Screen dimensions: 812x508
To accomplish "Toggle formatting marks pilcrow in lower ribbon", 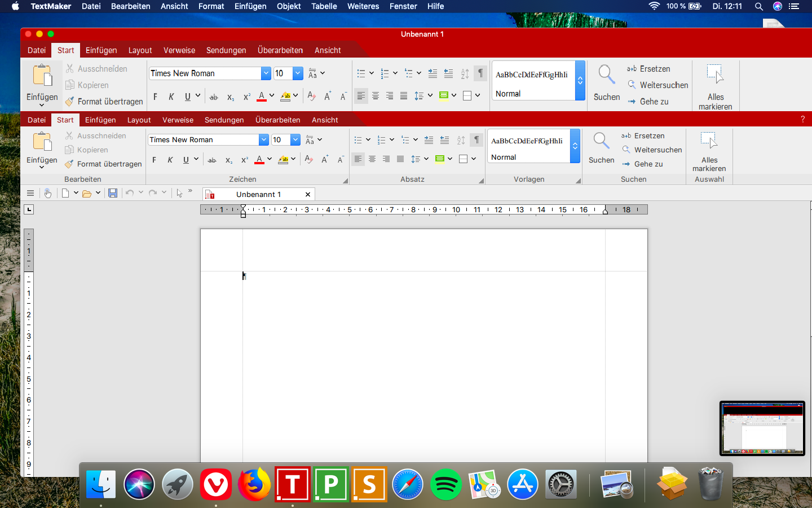I will pyautogui.click(x=476, y=140).
